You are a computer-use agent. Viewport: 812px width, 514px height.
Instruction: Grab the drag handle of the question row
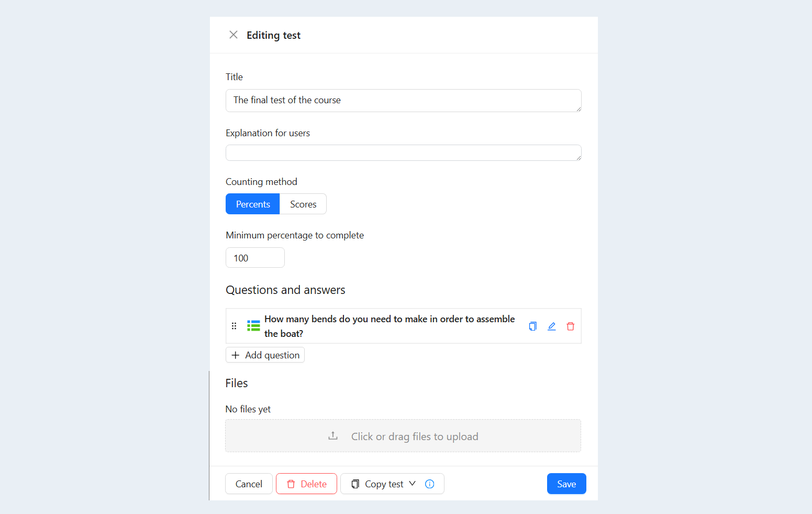[x=234, y=326]
